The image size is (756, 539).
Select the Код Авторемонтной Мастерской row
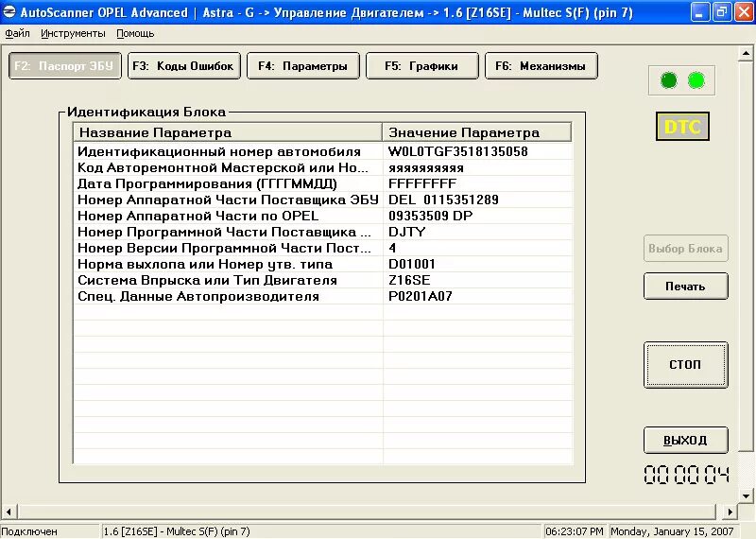(323, 168)
